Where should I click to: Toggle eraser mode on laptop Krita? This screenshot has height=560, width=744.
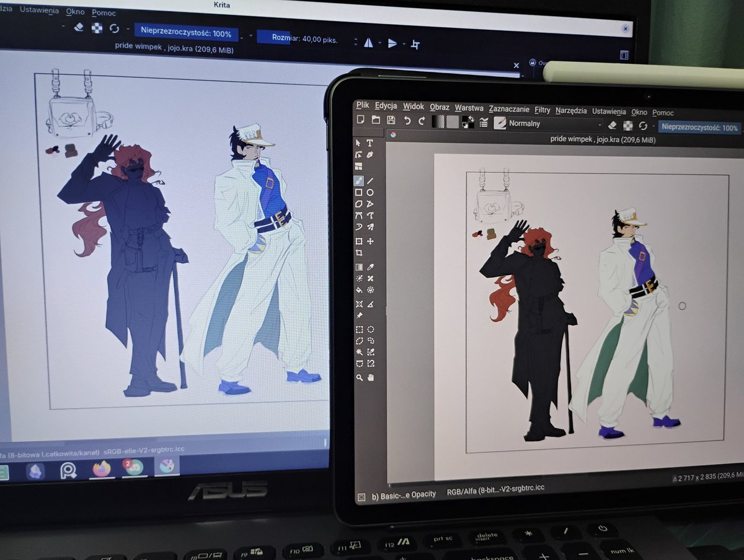[x=78, y=27]
